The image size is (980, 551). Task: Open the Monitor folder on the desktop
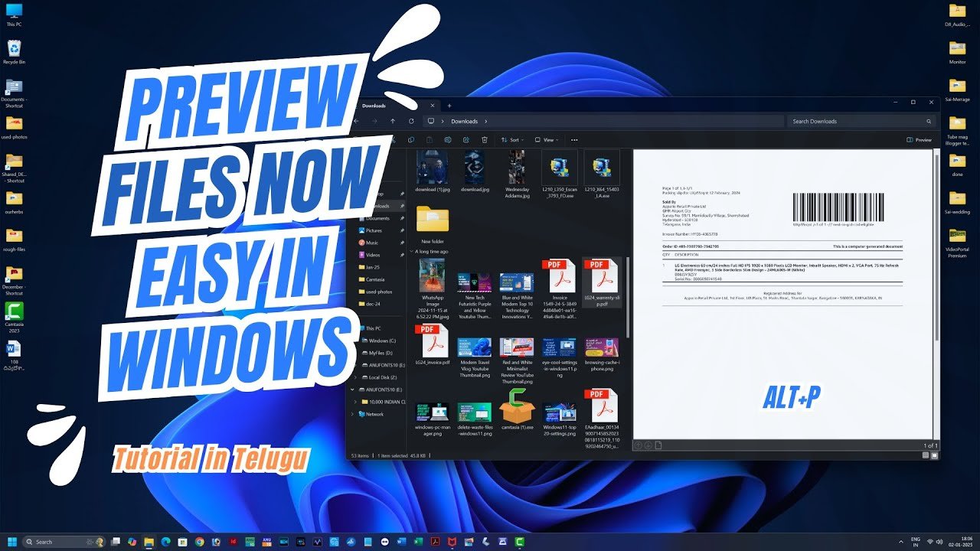pos(957,52)
